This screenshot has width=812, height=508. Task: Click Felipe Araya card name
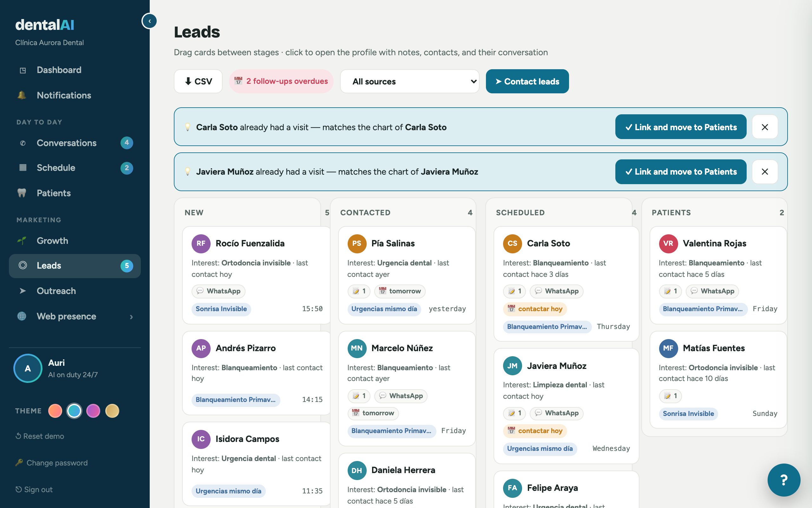click(552, 488)
